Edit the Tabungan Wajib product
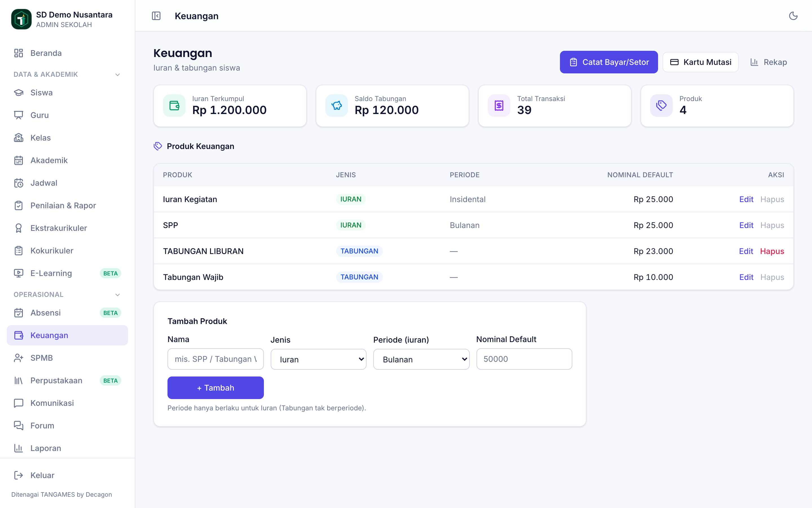The image size is (812, 508). click(746, 277)
